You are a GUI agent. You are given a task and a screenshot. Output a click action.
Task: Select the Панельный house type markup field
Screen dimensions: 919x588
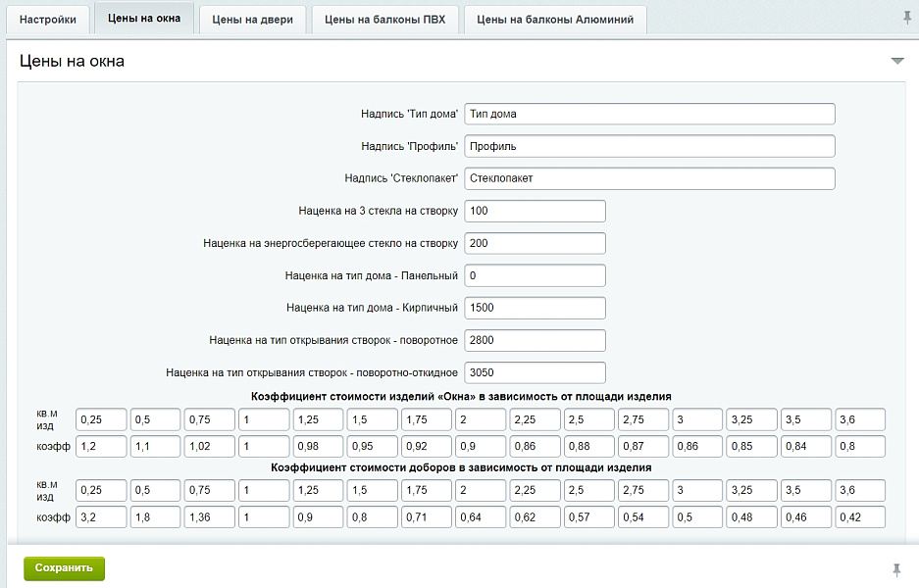point(535,275)
